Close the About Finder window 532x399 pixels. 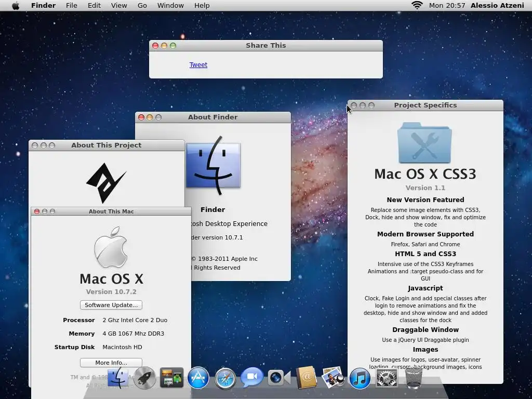141,117
